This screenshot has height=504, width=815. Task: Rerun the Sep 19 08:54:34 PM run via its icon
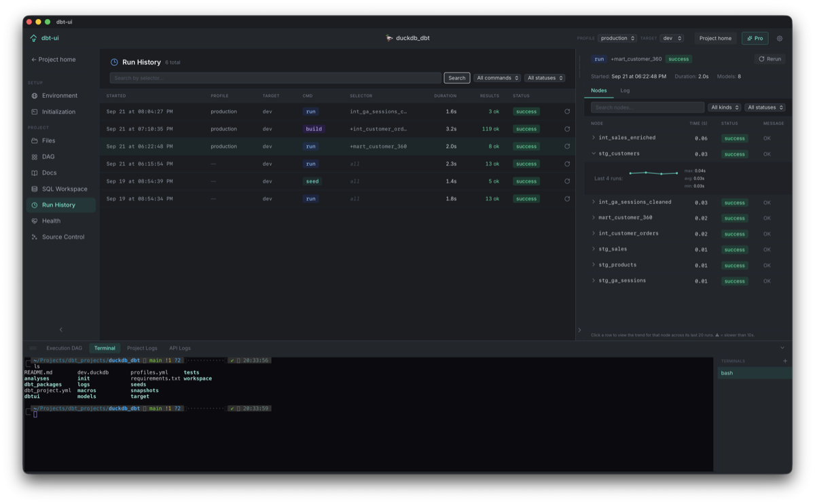pos(567,199)
